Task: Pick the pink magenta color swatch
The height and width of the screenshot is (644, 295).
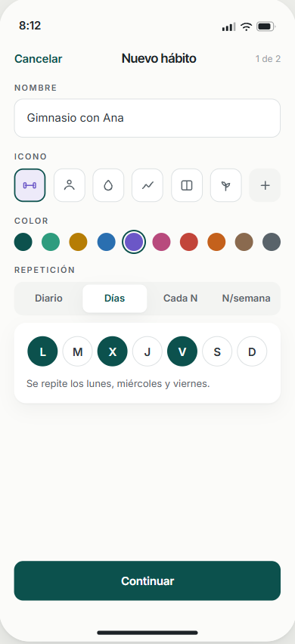Action: point(161,242)
